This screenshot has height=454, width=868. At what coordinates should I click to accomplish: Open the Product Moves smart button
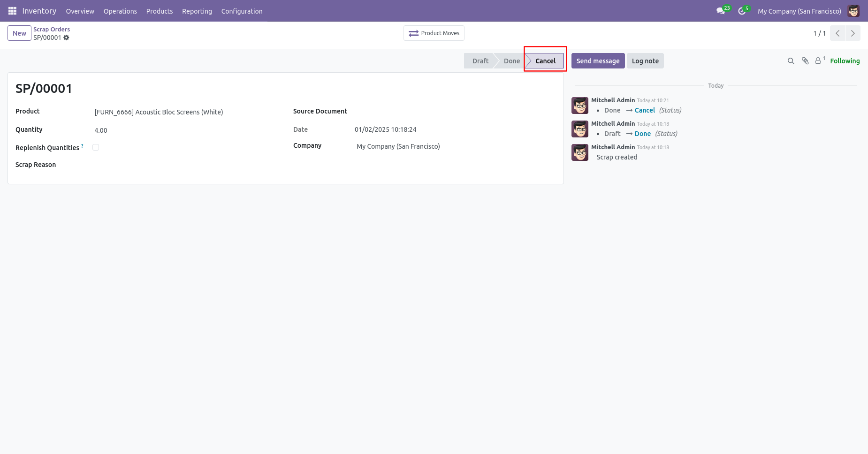point(434,33)
